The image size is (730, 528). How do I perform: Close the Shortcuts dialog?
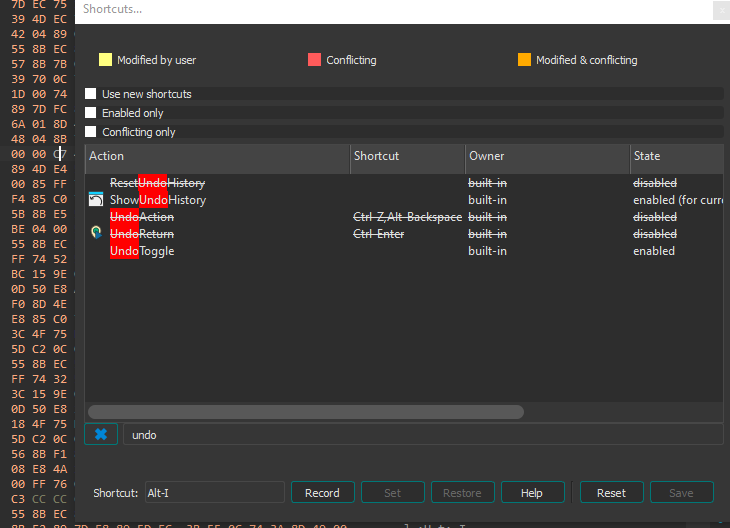click(721, 10)
